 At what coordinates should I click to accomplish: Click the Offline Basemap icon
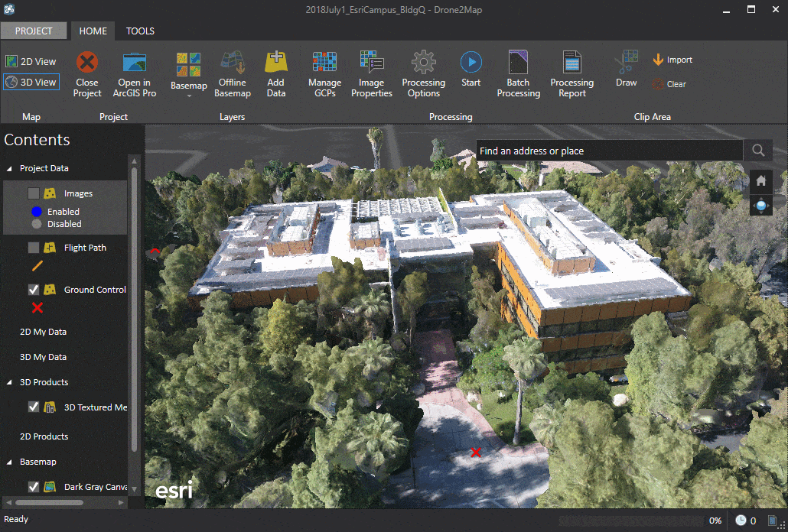[x=232, y=62]
